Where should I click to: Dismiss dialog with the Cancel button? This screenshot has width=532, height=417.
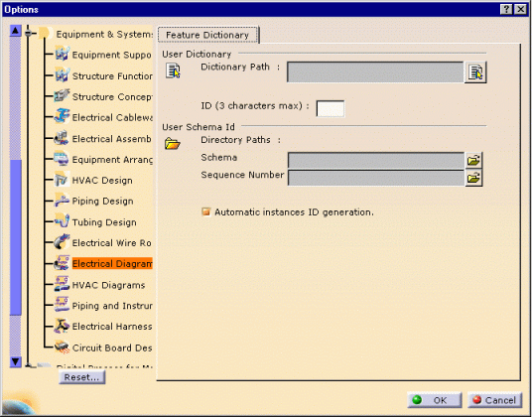pos(496,400)
